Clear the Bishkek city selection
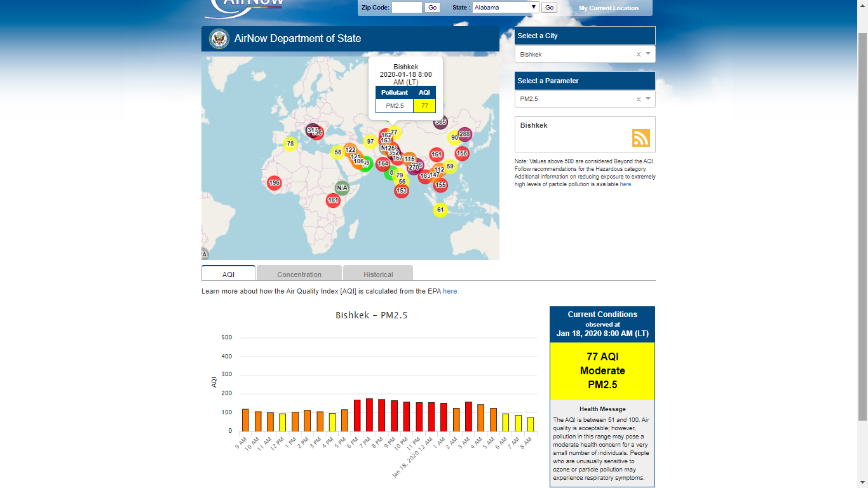 tap(639, 55)
